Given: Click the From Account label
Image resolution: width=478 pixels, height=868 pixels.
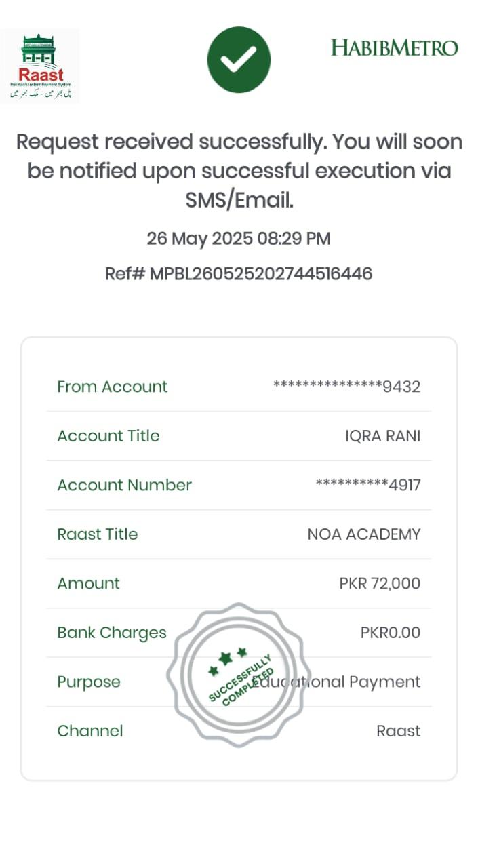Looking at the screenshot, I should click(x=112, y=387).
